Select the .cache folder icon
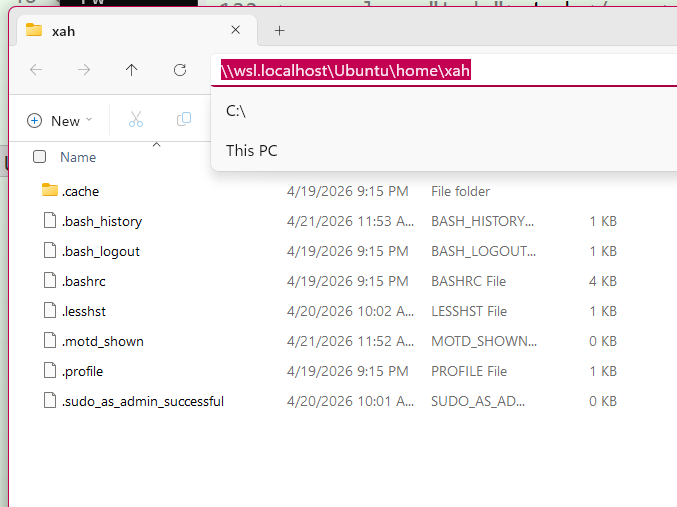 click(x=50, y=190)
